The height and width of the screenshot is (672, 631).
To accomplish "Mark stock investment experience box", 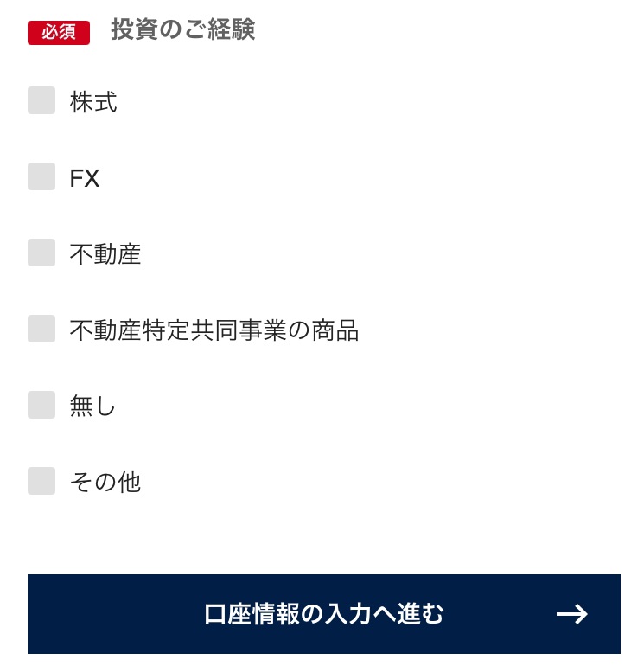I will tap(41, 100).
